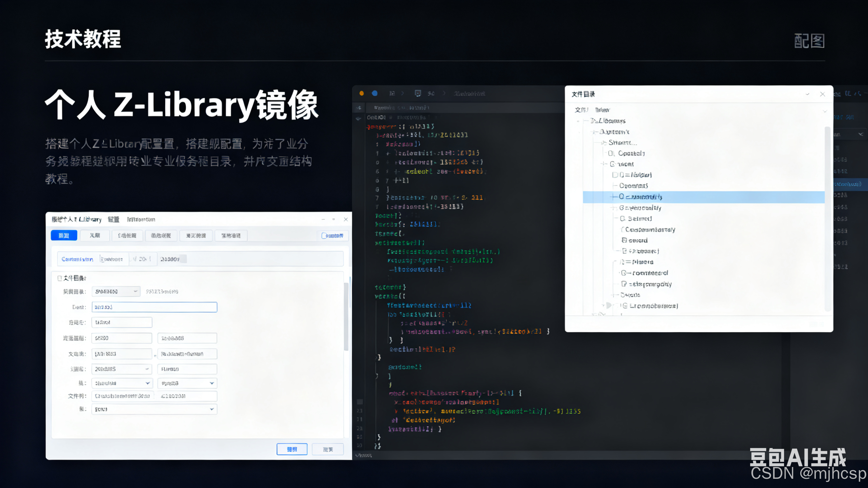Viewport: 868px width, 488px height.
Task: Click the icon at editor gutter top
Action: [x=359, y=108]
